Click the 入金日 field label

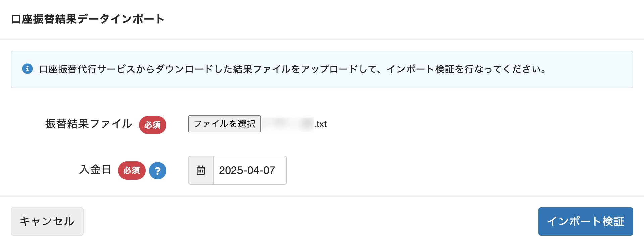[x=95, y=170]
